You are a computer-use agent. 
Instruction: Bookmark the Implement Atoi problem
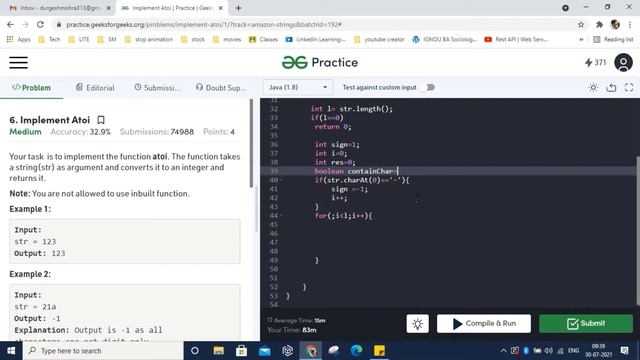point(101,120)
